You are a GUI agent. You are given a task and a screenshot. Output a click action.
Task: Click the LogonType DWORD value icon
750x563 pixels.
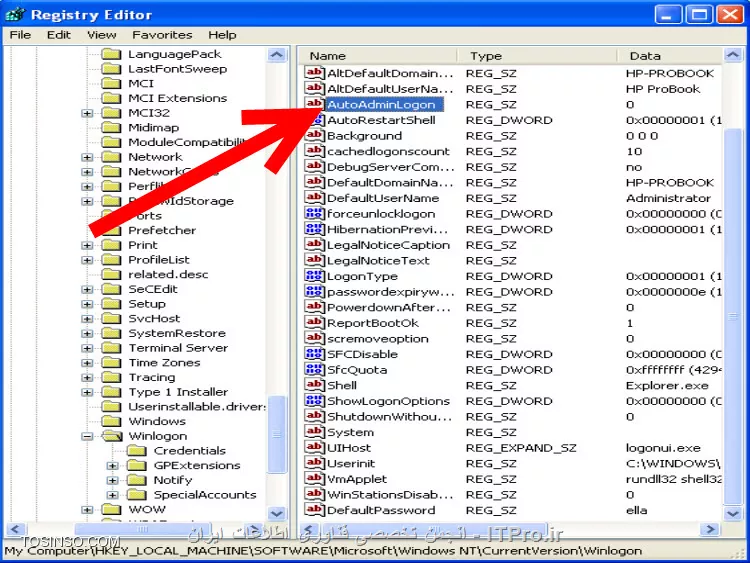pyautogui.click(x=314, y=276)
